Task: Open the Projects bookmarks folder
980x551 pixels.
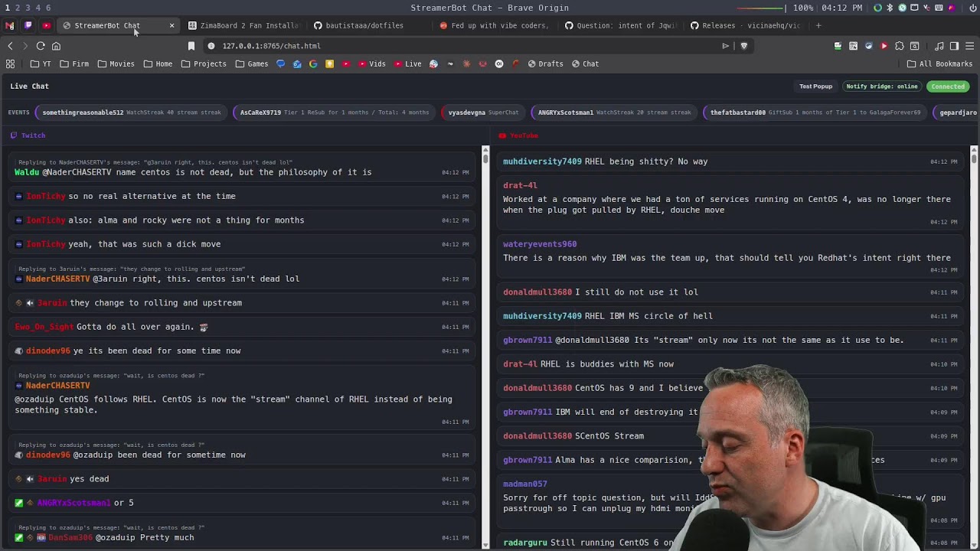Action: [x=204, y=64]
